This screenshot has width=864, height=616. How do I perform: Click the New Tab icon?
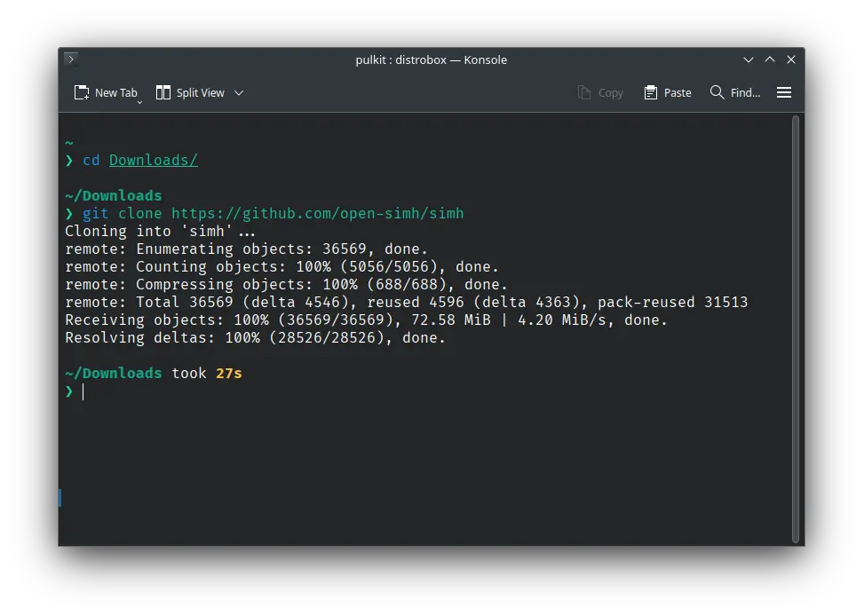(x=82, y=92)
